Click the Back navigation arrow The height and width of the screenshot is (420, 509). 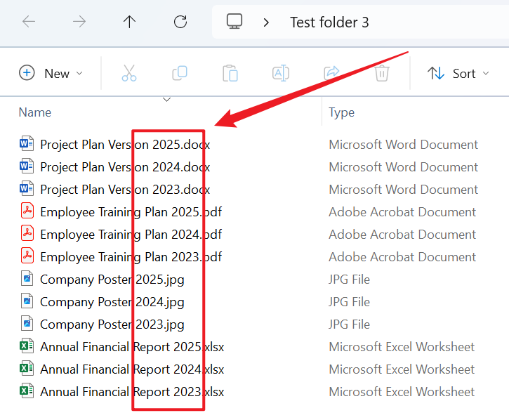click(x=29, y=22)
